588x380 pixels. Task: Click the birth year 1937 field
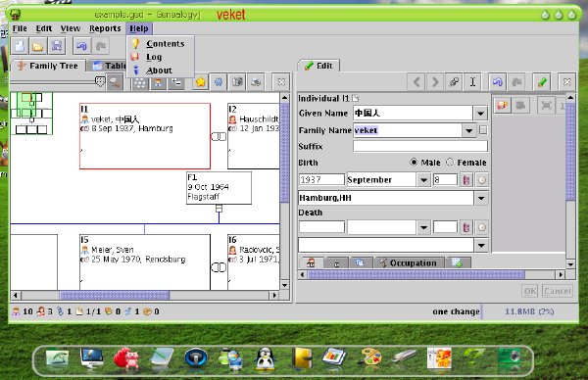coord(321,180)
